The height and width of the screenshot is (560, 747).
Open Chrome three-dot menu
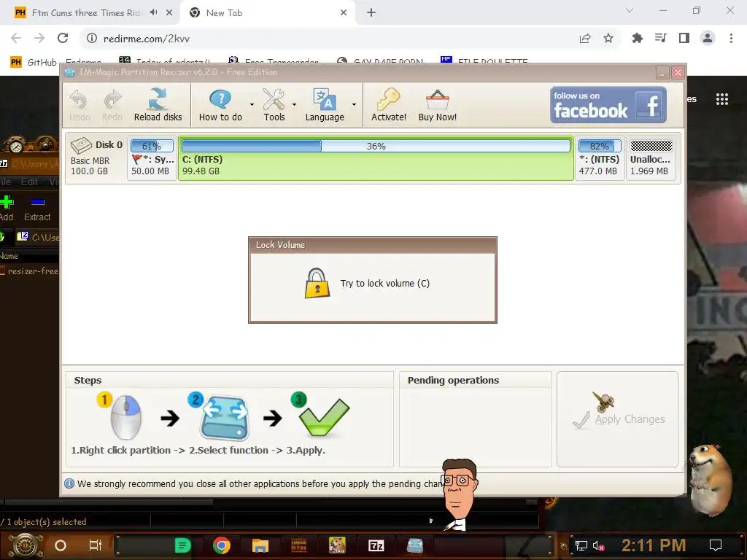click(x=731, y=38)
